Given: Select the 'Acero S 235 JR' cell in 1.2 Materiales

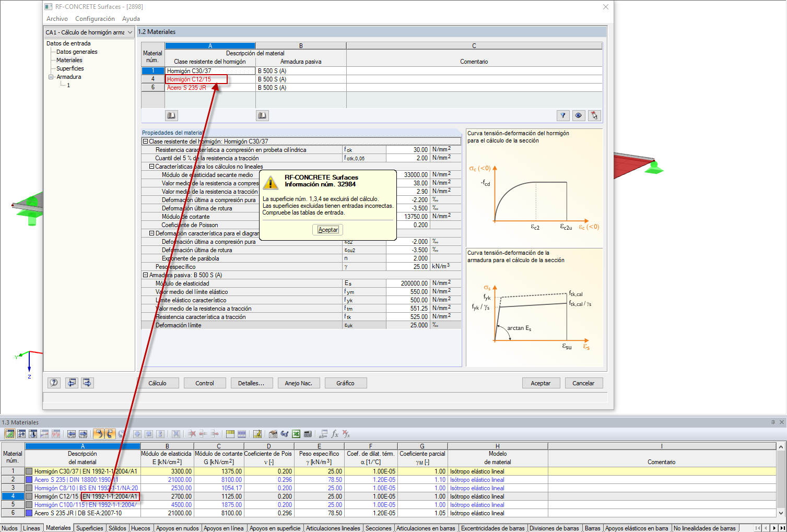Looking at the screenshot, I should point(210,88).
